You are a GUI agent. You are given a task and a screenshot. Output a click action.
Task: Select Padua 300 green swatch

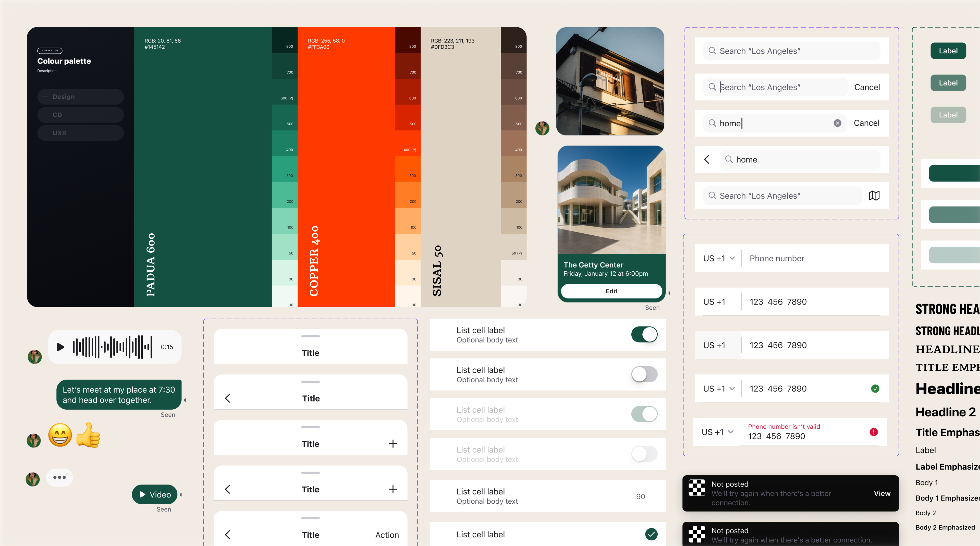[x=285, y=169]
